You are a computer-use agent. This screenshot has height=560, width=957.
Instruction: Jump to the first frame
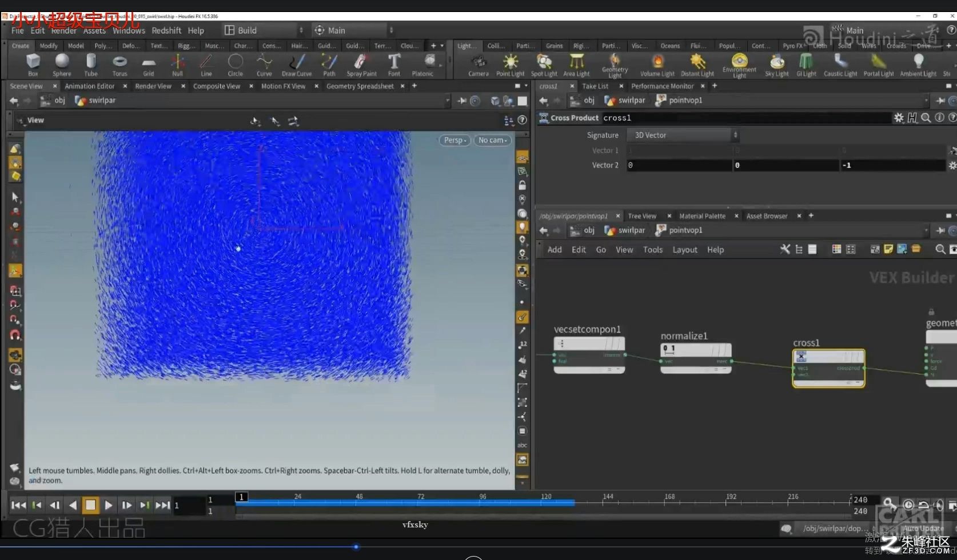click(x=18, y=505)
